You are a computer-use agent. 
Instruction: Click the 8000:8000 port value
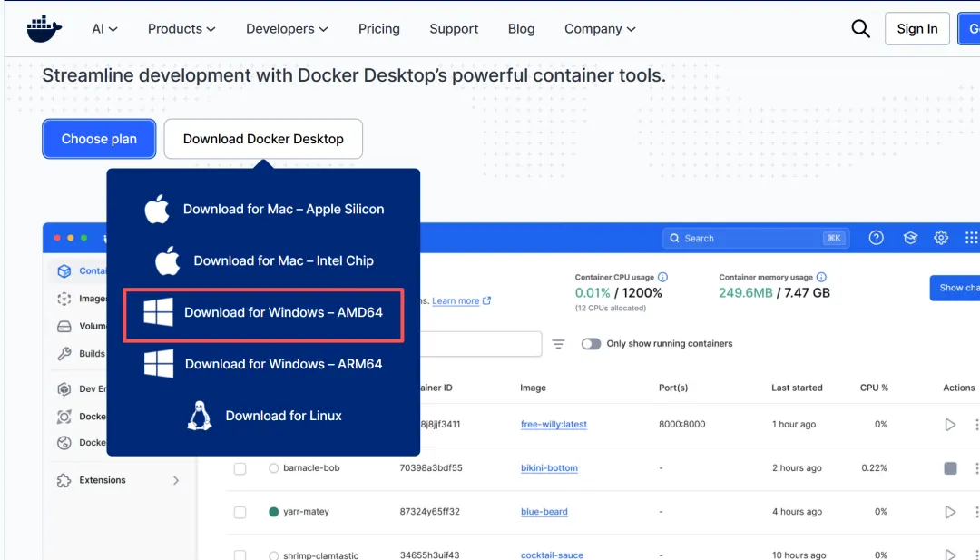(681, 425)
